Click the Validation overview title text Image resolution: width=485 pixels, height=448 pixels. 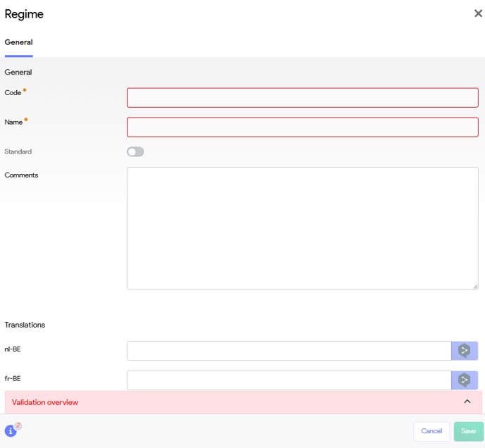click(x=45, y=402)
